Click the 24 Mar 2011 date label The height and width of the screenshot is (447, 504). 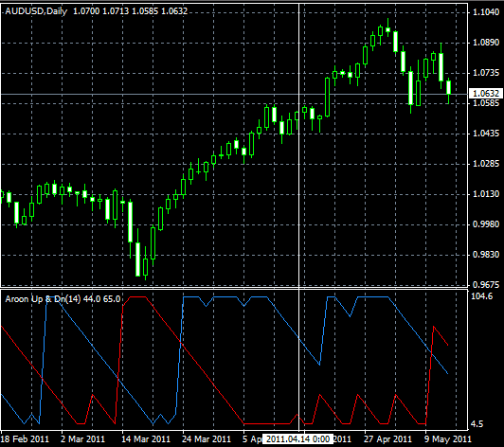pyautogui.click(x=207, y=439)
